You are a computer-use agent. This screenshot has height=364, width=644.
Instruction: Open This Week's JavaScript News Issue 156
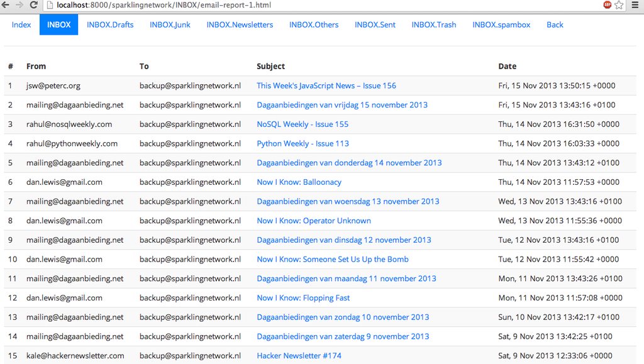click(326, 85)
